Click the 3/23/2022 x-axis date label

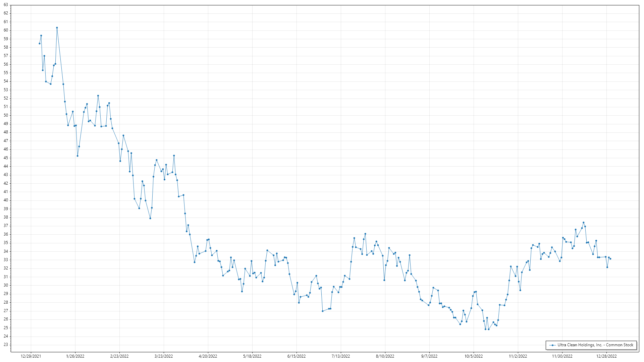click(x=164, y=356)
